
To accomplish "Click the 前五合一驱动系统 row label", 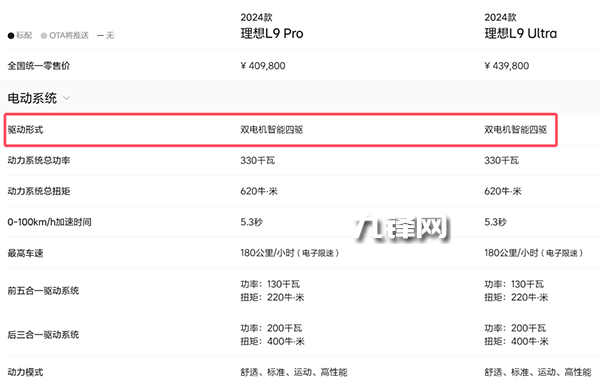I will [x=43, y=290].
